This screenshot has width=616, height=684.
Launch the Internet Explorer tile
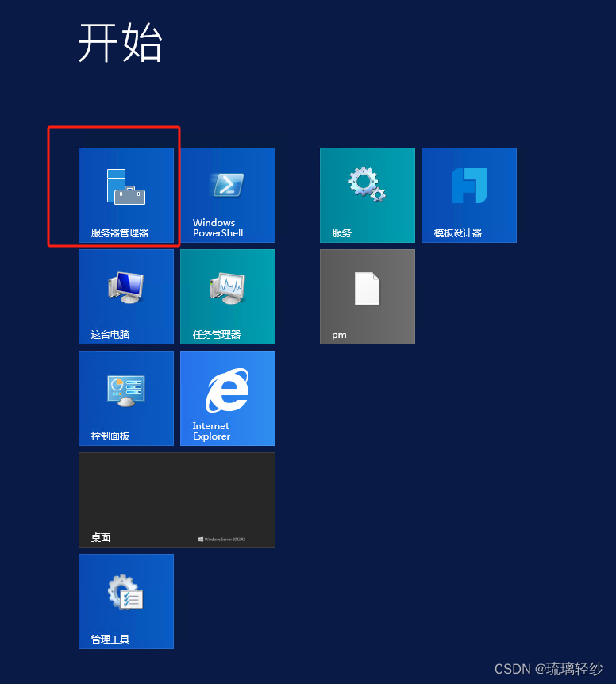point(228,398)
